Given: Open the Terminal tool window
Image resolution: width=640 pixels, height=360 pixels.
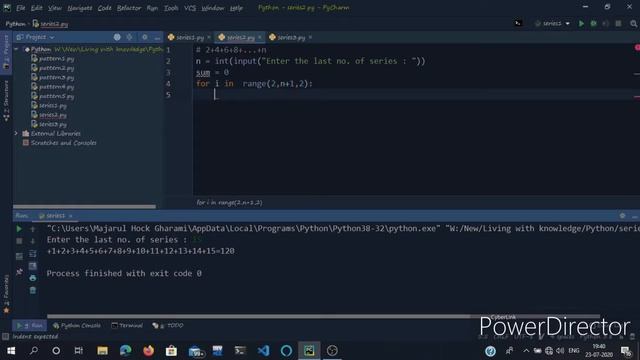Looking at the screenshot, I should [x=127, y=325].
